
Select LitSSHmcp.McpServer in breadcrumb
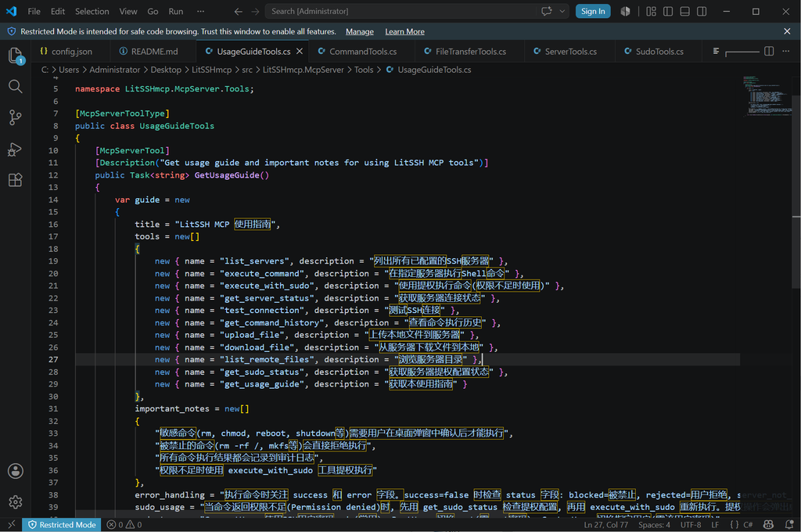(x=303, y=70)
